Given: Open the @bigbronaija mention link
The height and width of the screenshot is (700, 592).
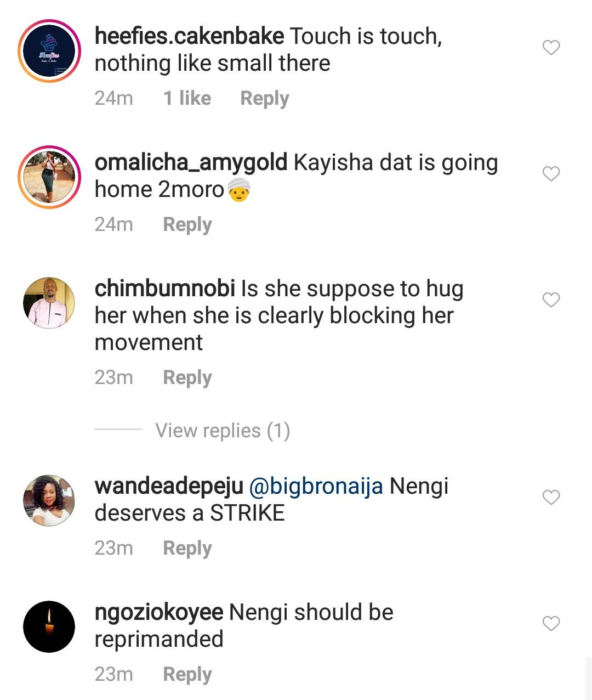Looking at the screenshot, I should click(x=316, y=486).
